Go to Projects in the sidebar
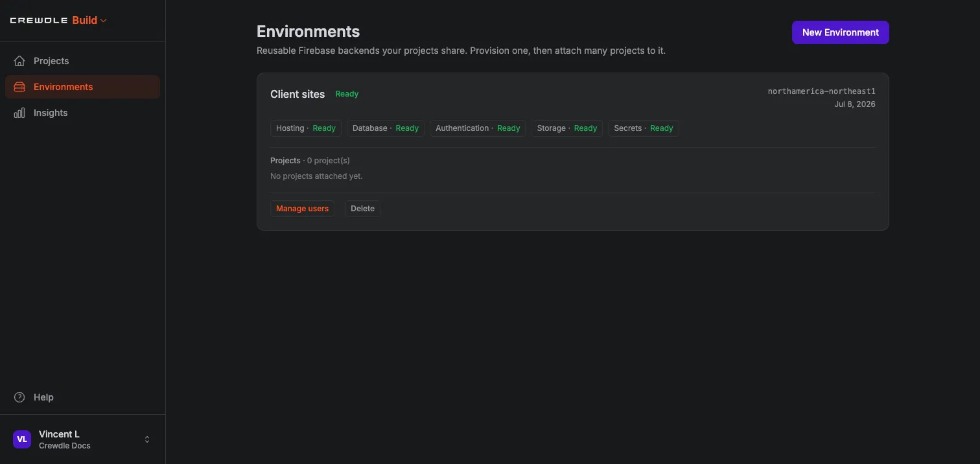 [82, 61]
